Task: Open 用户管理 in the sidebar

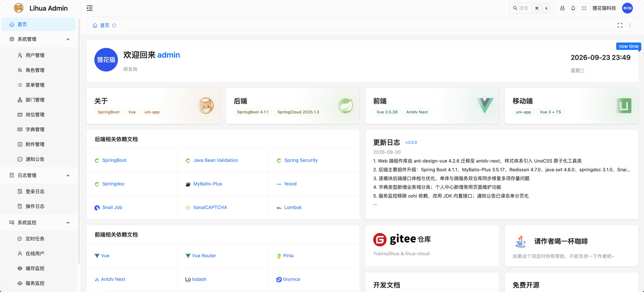Action: (38, 55)
